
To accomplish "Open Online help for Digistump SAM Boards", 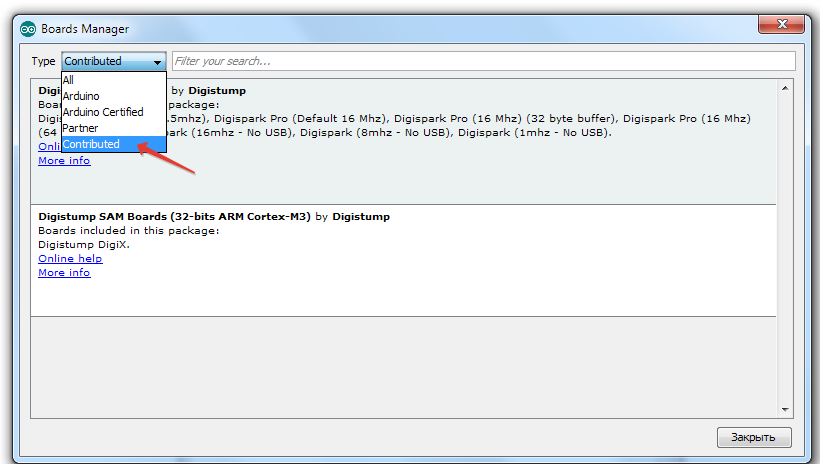I will (70, 258).
